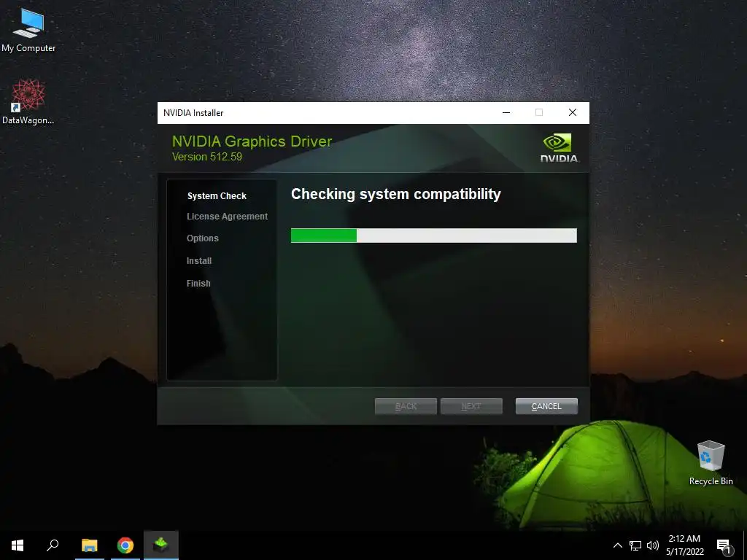Screen dimensions: 747x560
Task: Open the Action Center notifications icon
Action: coord(724,545)
